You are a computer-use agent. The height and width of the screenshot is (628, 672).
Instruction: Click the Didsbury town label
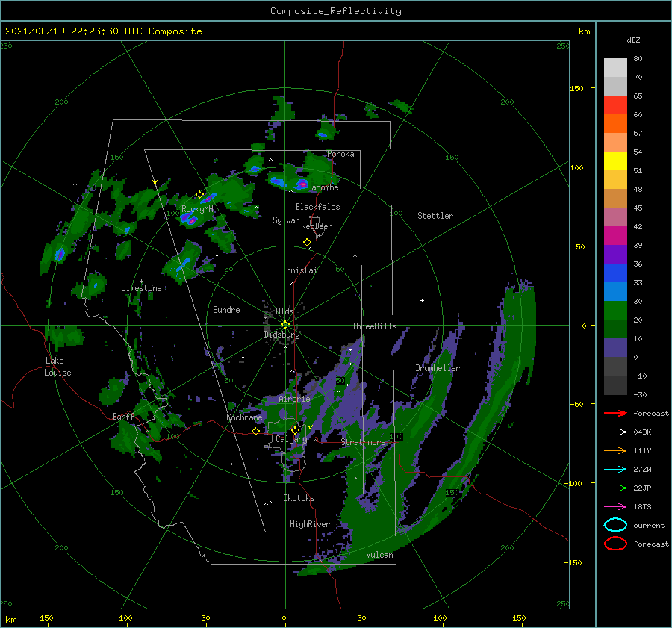pyautogui.click(x=282, y=335)
